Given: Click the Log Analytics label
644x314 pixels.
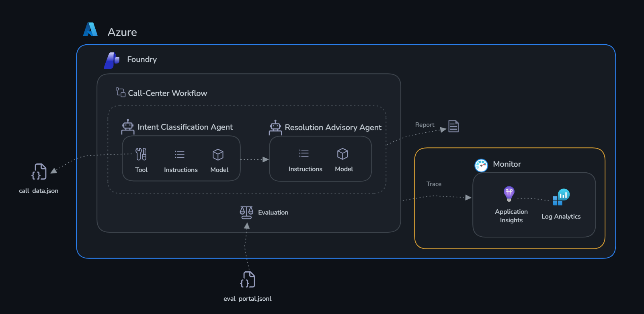Looking at the screenshot, I should pyautogui.click(x=561, y=217).
